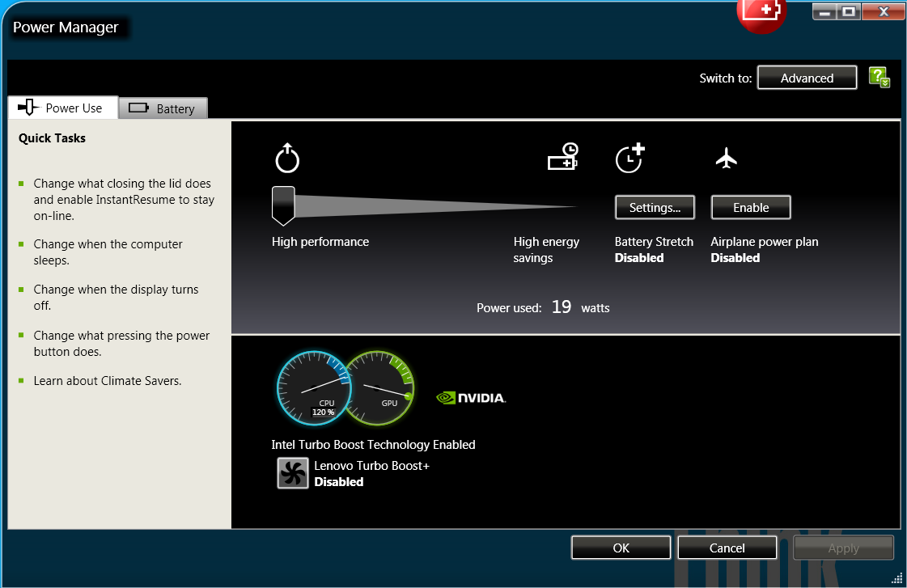Viewport: 907px width, 588px height.
Task: Click the CPU '120 %' readout
Action: pyautogui.click(x=323, y=412)
